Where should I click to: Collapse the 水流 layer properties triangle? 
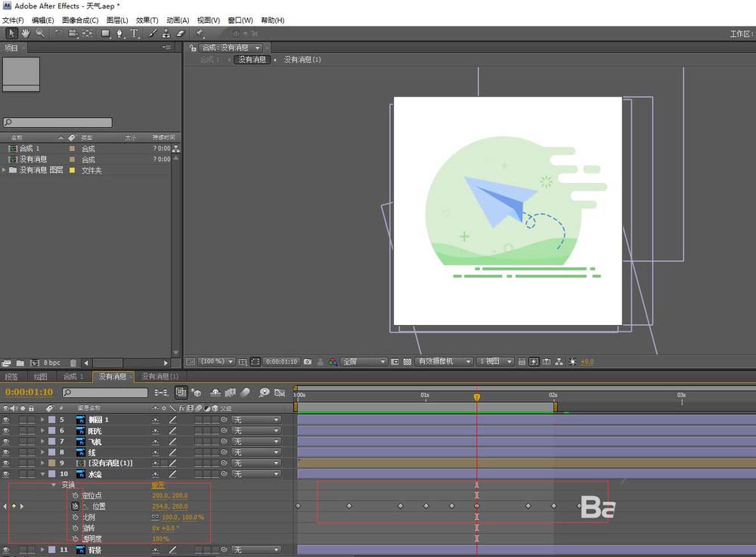(x=42, y=474)
